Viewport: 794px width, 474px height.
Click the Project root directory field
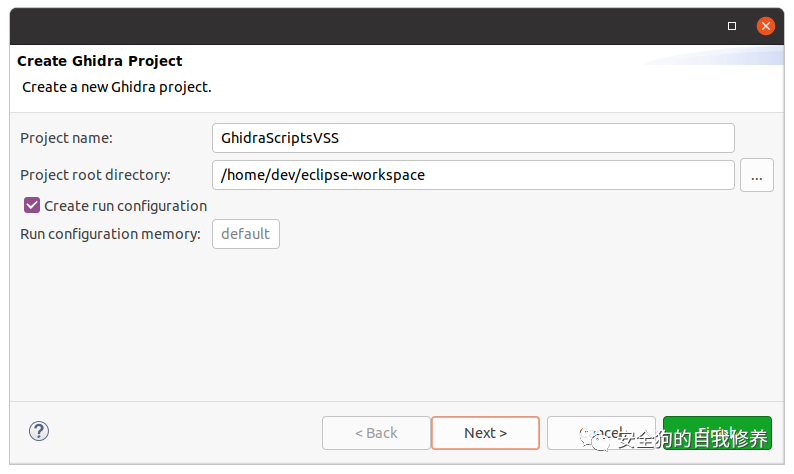point(473,175)
